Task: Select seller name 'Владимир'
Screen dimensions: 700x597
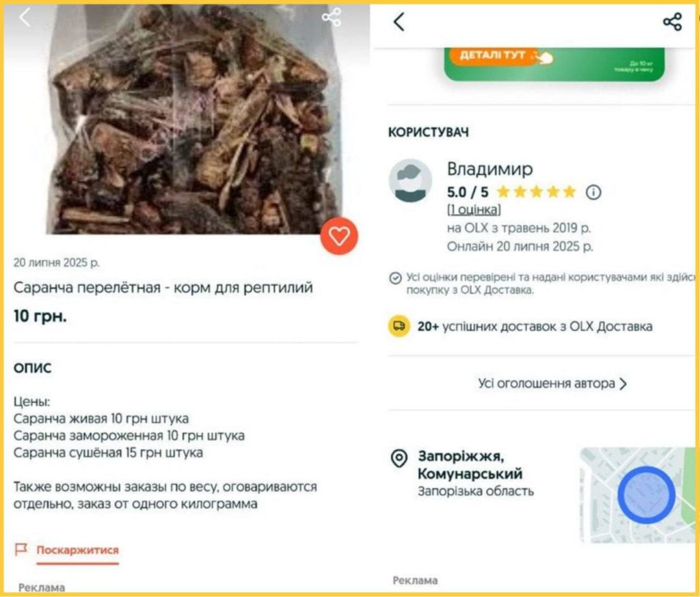Action: (489, 169)
